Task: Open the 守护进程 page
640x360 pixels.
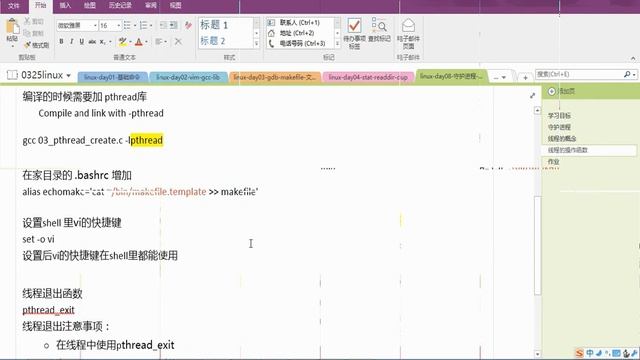Action: pos(559,127)
